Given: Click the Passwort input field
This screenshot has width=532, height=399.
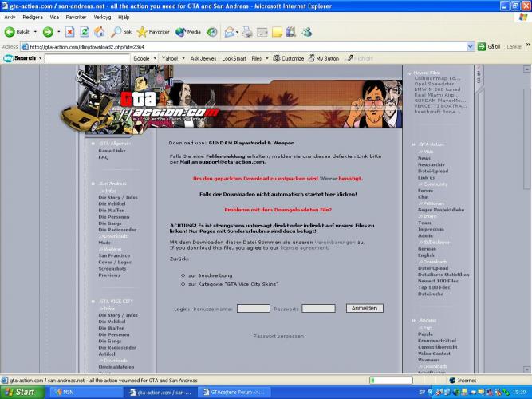Looking at the screenshot, I should point(318,308).
